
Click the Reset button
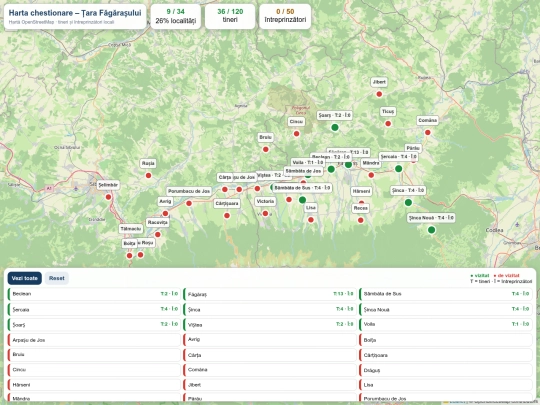(56, 278)
